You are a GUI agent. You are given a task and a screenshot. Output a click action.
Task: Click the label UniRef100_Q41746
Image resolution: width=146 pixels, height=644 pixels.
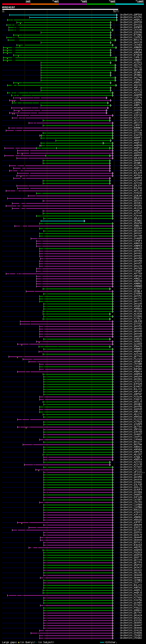tap(131, 77)
